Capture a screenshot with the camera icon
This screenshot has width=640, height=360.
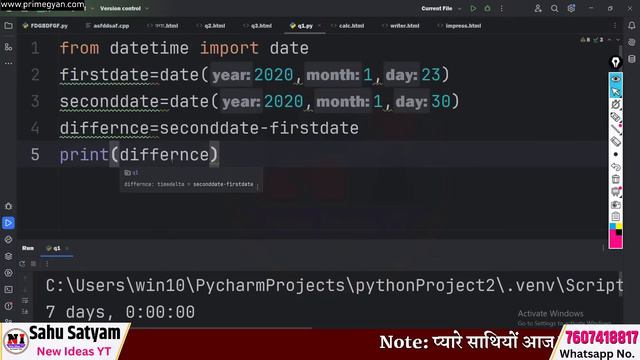tap(616, 204)
